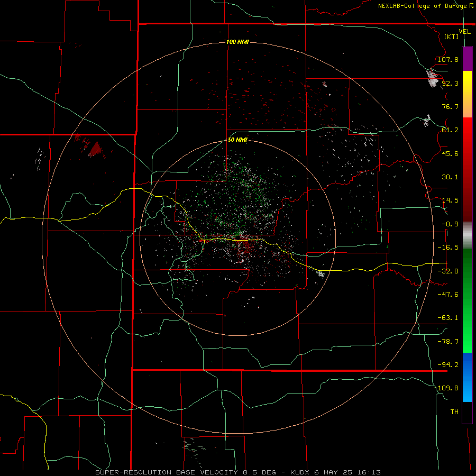This screenshot has height=476, width=476.
Task: Click the -94.2 velocity scale value
Action: pos(448,364)
